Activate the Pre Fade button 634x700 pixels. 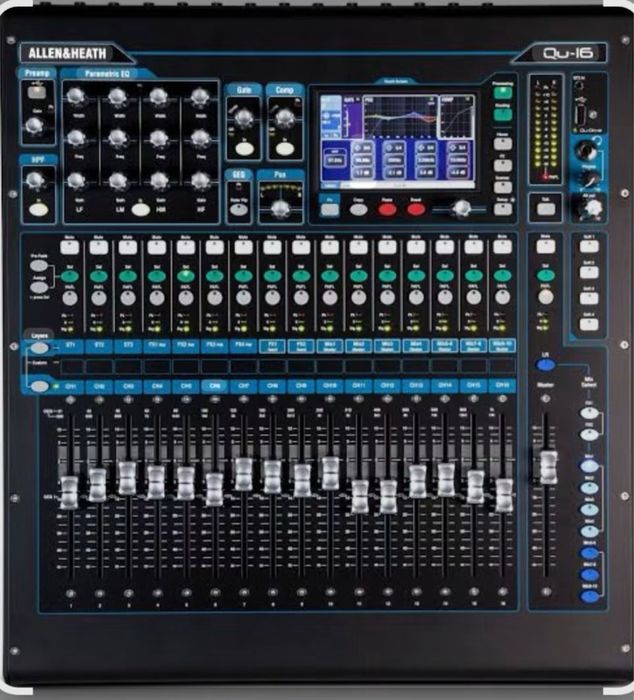click(x=39, y=266)
